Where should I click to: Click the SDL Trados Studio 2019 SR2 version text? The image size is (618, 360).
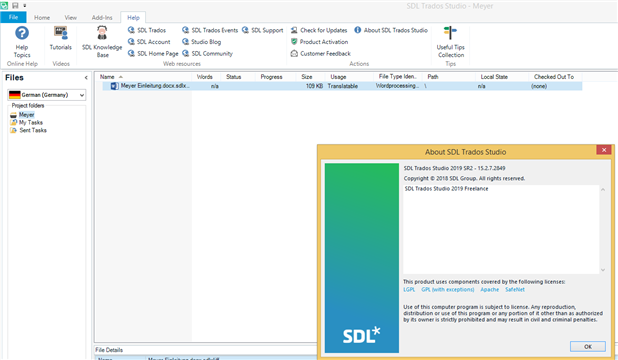[x=454, y=168]
